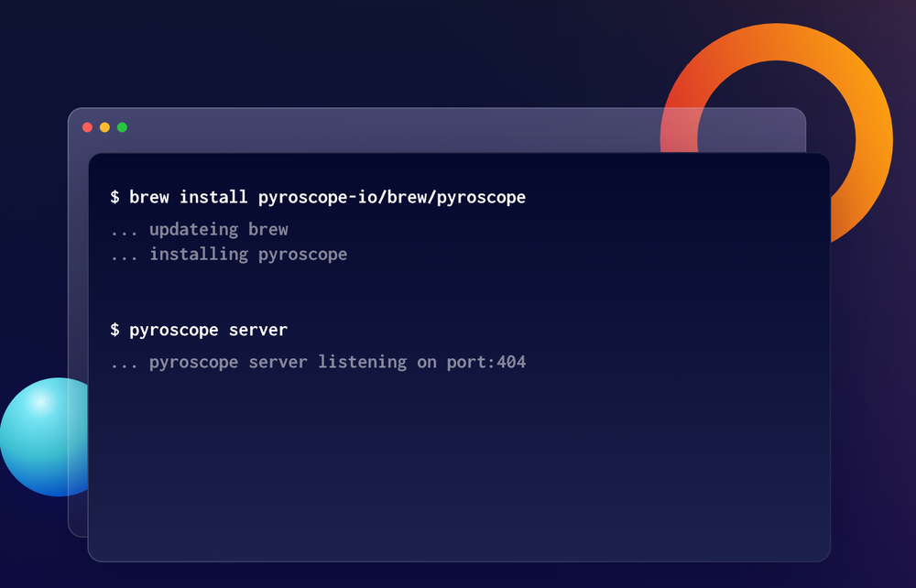Click the green maximize window dot
916x588 pixels.
[122, 127]
